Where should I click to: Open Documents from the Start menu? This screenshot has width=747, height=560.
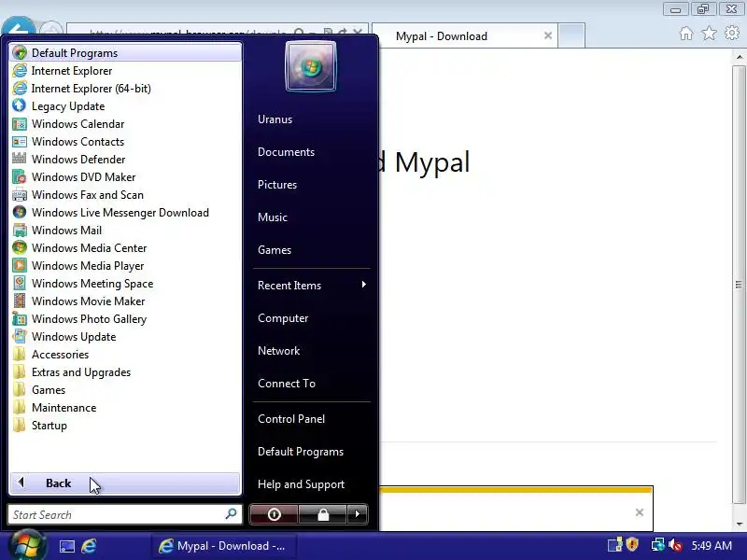click(x=286, y=152)
